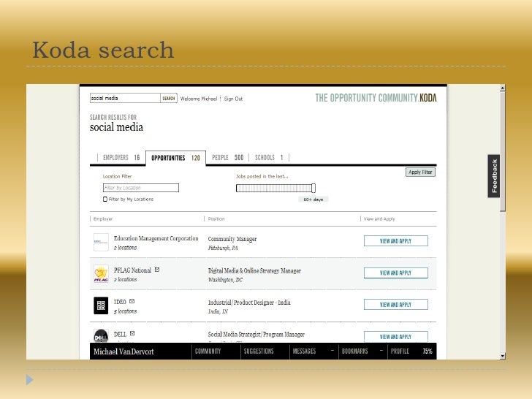Click the View and Apply column header
This screenshot has height=399, width=532.
[379, 218]
